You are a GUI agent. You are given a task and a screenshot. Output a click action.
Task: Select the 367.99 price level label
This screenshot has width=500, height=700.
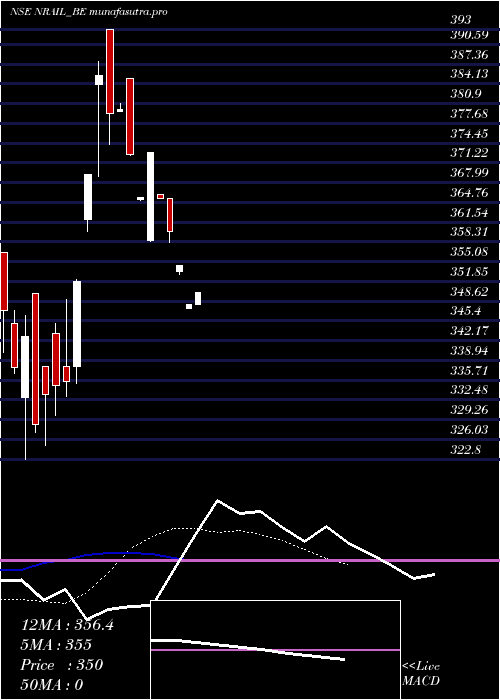(469, 173)
